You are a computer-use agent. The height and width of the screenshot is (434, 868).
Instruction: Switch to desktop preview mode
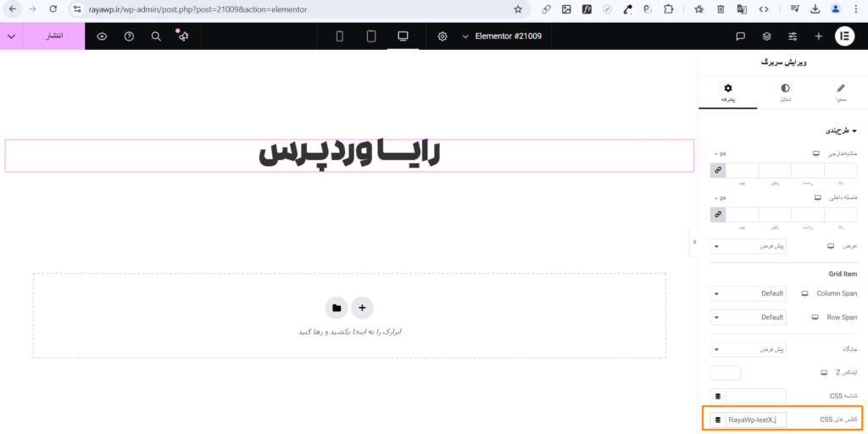click(403, 36)
